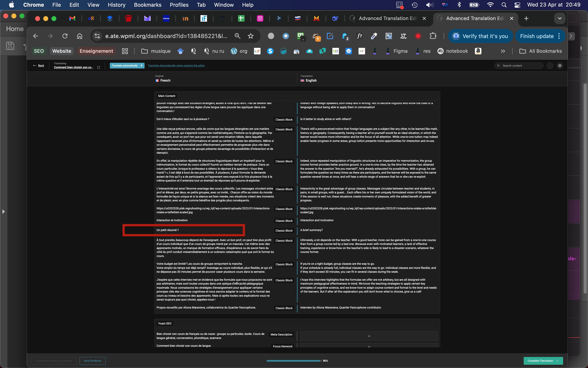
Task: Click the translation progress bar at 96%
Action: [294, 361]
